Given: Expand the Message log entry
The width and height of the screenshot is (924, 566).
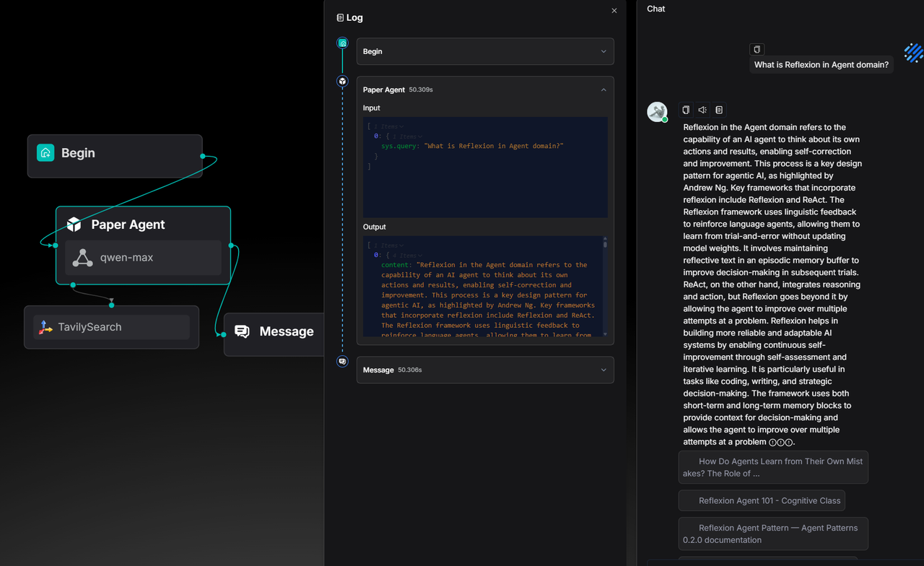Looking at the screenshot, I should pyautogui.click(x=603, y=370).
